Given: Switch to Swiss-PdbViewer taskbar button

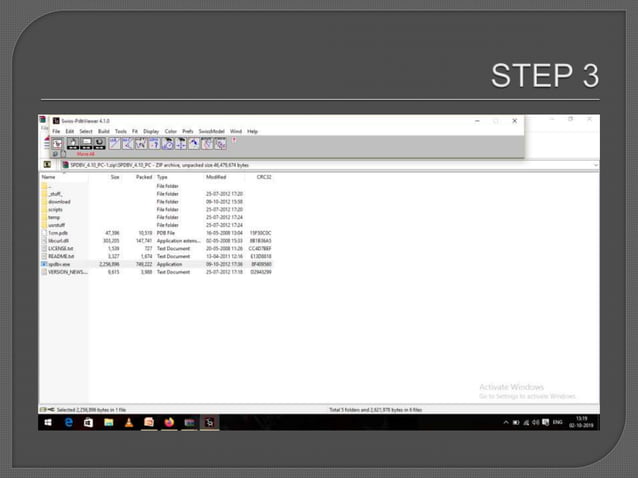Looking at the screenshot, I should click(209, 423).
